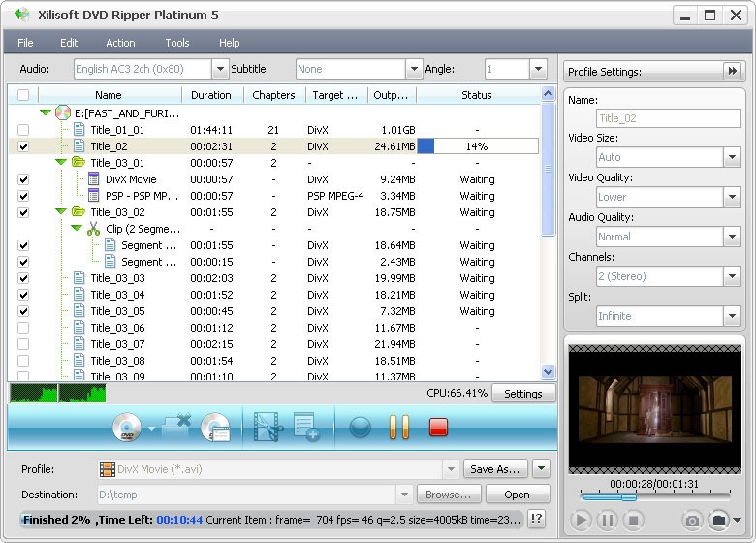
Task: Pause the ripping with the orange pause icon
Action: pos(398,427)
